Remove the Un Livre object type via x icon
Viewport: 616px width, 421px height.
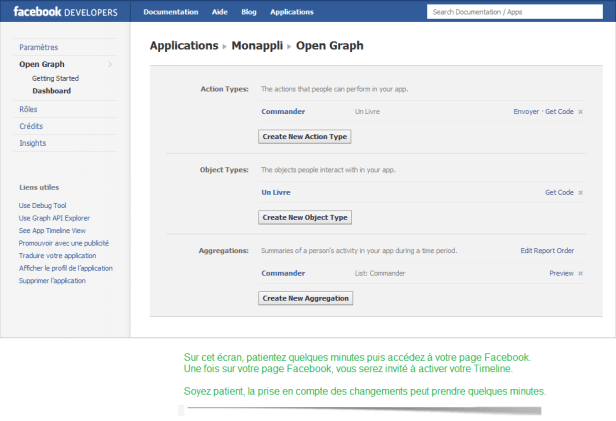(x=580, y=192)
